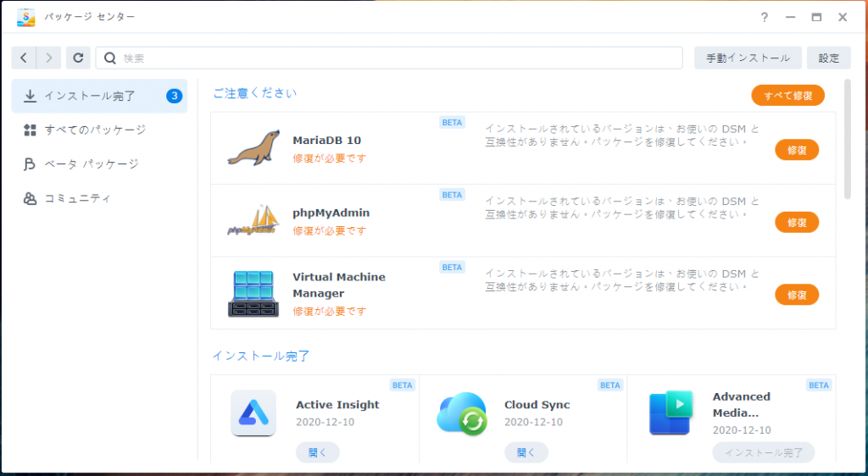Switch to ベータ パッケージ section
The image size is (868, 476).
100,164
